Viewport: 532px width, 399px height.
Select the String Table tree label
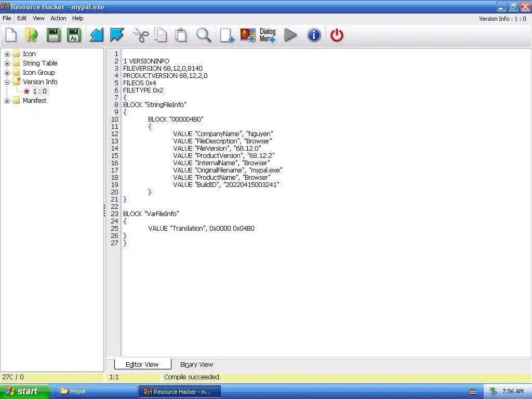pos(40,63)
